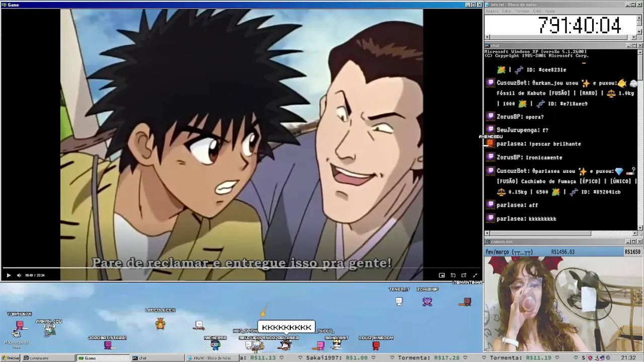Toggle loop icon in video controls
This screenshot has height=362, width=644.
tap(453, 275)
